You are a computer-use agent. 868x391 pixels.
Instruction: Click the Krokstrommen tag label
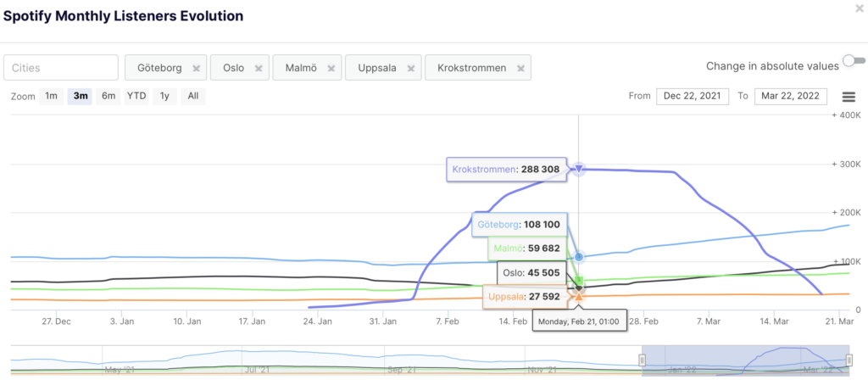coord(471,68)
